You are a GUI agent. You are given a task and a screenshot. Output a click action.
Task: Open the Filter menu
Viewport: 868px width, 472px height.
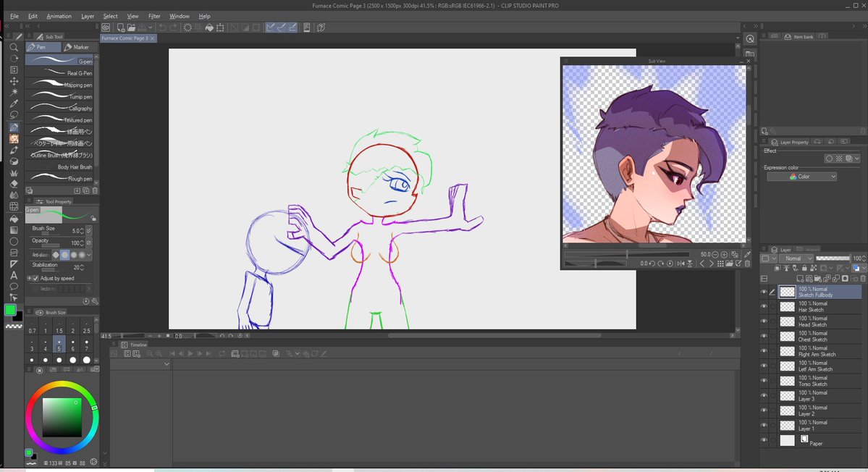[x=154, y=16]
